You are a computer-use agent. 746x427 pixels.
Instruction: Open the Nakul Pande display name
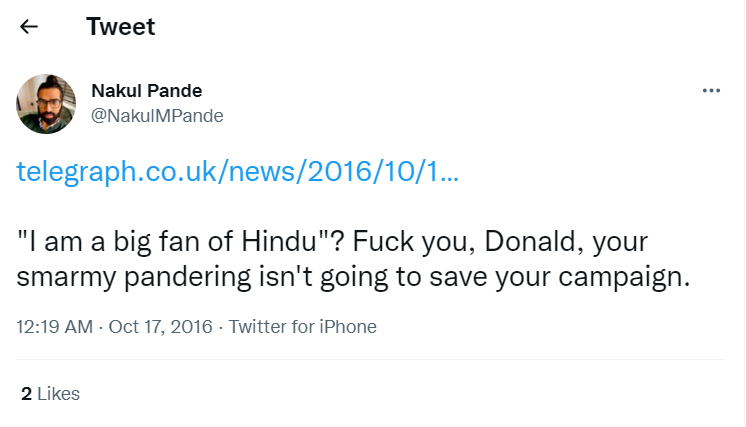(146, 91)
